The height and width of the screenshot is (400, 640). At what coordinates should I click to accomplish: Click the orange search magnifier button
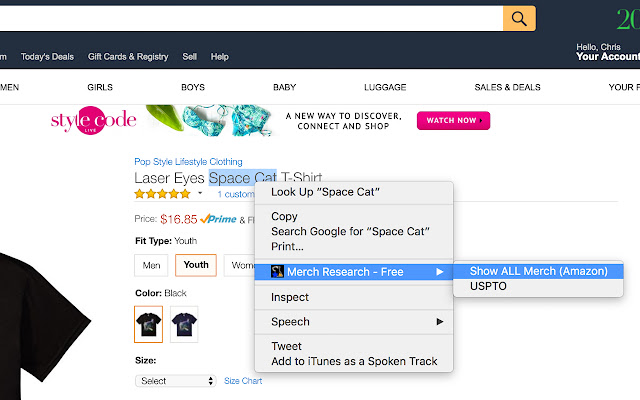[x=519, y=18]
